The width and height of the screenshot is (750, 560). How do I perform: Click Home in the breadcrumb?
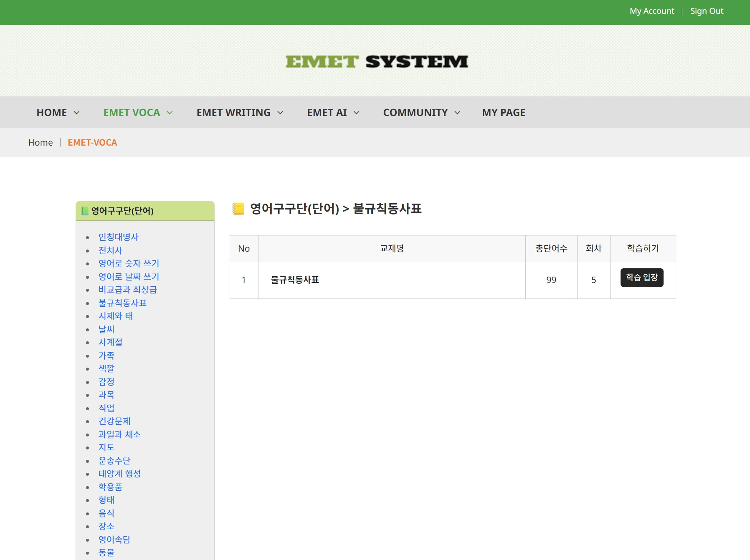pyautogui.click(x=41, y=143)
